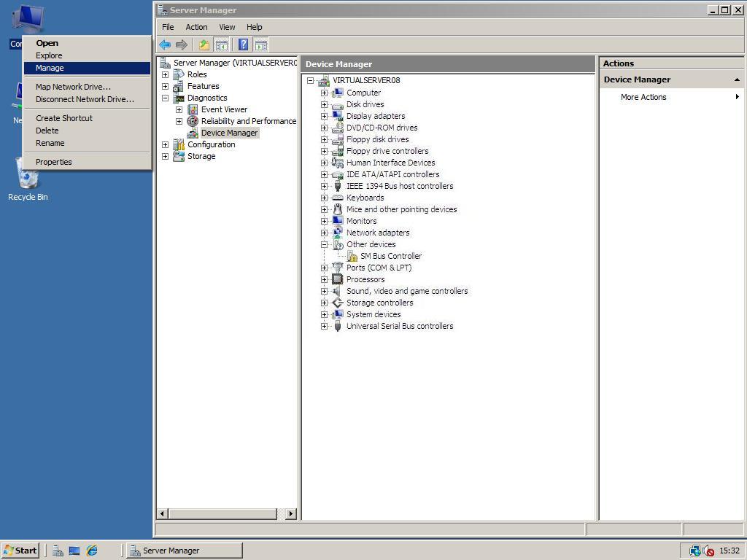747x560 pixels.
Task: Select Explore in the context menu
Action: [88, 55]
